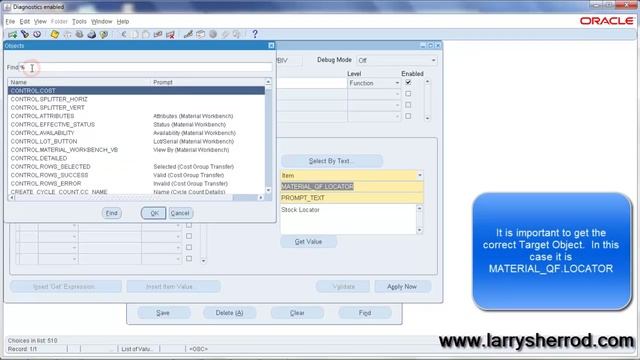Click the Save button at the bottom
Image resolution: width=640 pixels, height=360 pixels.
click(x=163, y=313)
